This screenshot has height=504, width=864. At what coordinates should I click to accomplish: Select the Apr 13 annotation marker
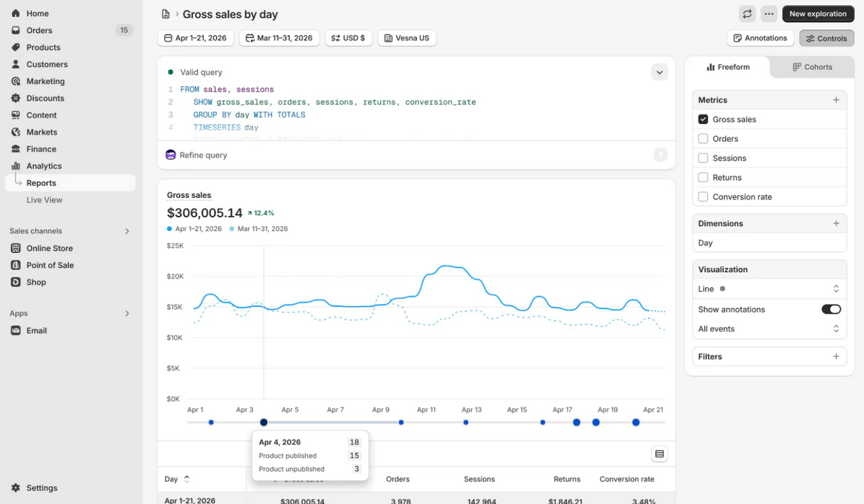(466, 423)
